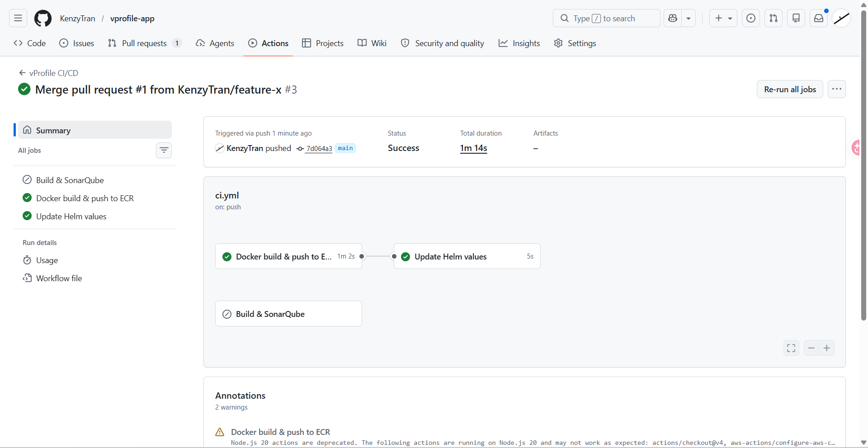This screenshot has height=448, width=868.
Task: Go back to vProfile CI/CD workflow
Action: tap(48, 73)
